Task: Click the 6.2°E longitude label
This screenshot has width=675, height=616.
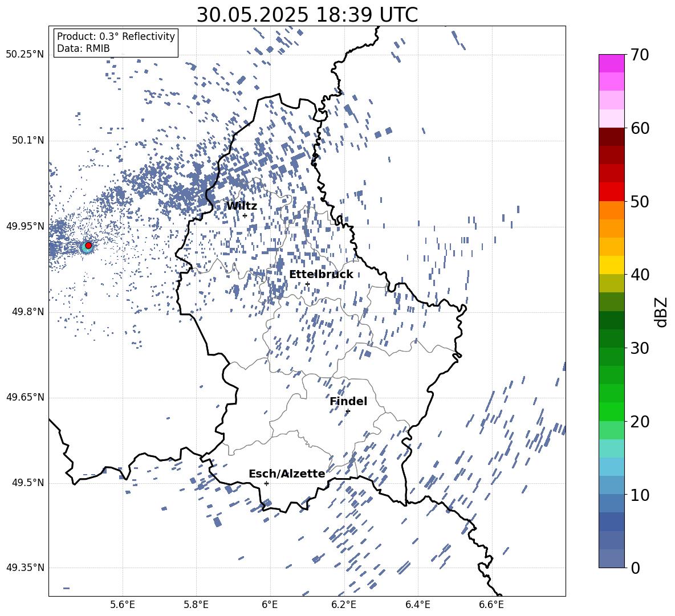Action: pyautogui.click(x=344, y=605)
